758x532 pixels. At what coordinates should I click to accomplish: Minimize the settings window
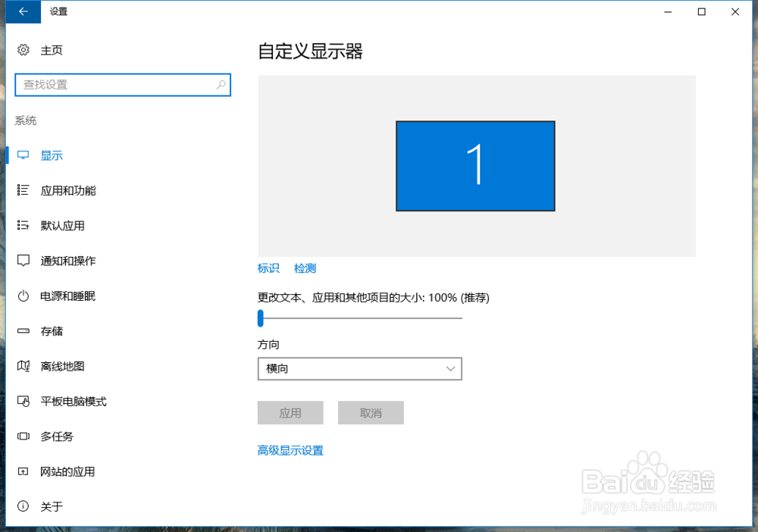coord(668,11)
